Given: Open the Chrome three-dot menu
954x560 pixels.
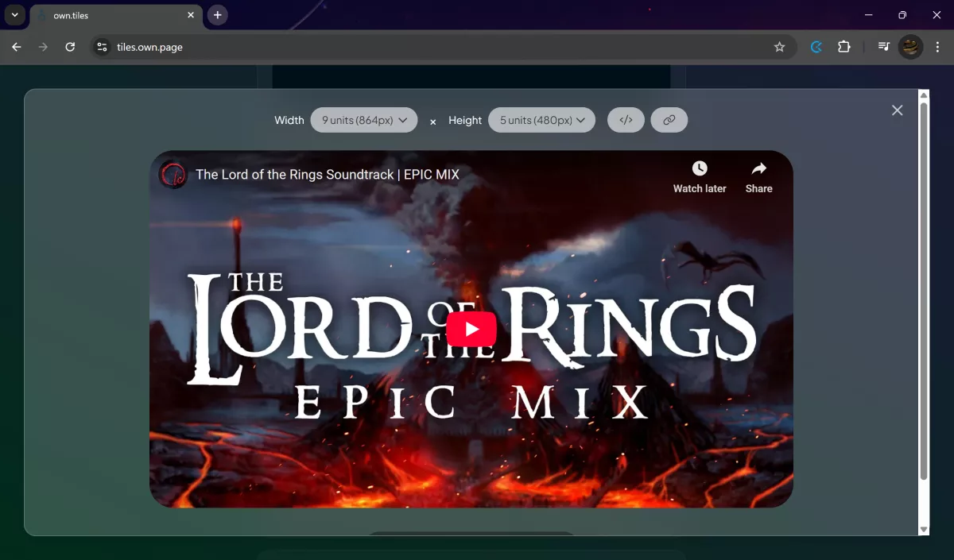Looking at the screenshot, I should pyautogui.click(x=938, y=47).
